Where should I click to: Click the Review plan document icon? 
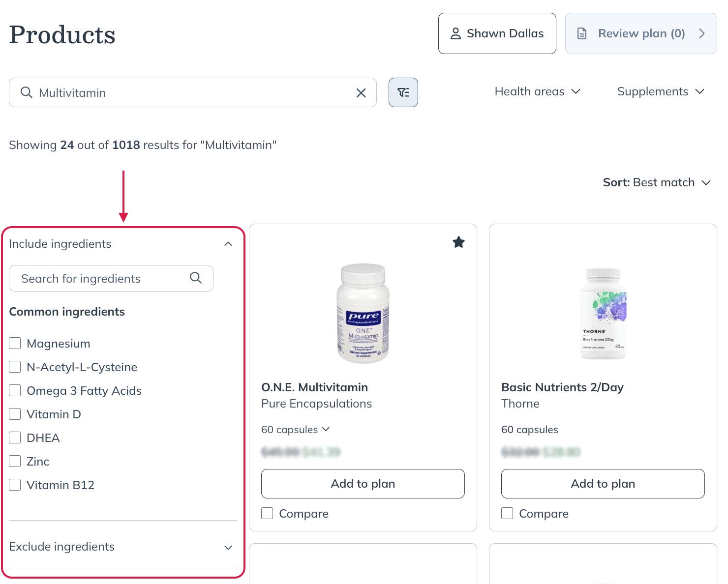582,33
